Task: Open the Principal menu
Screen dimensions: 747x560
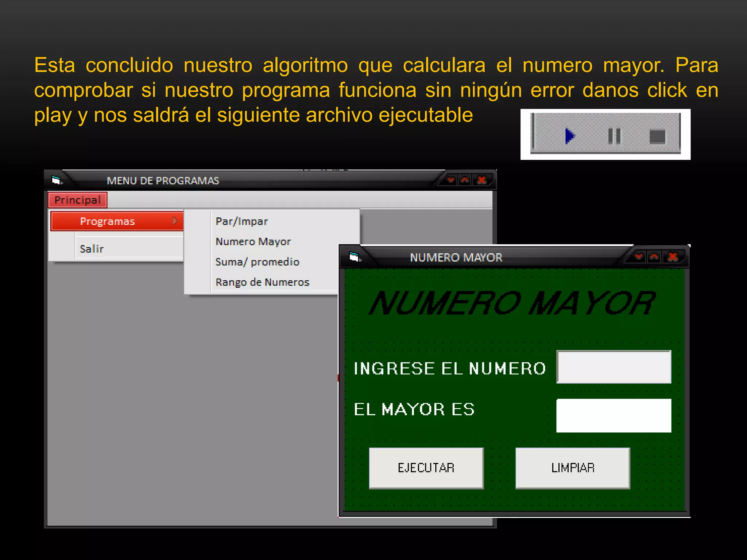Action: [77, 200]
